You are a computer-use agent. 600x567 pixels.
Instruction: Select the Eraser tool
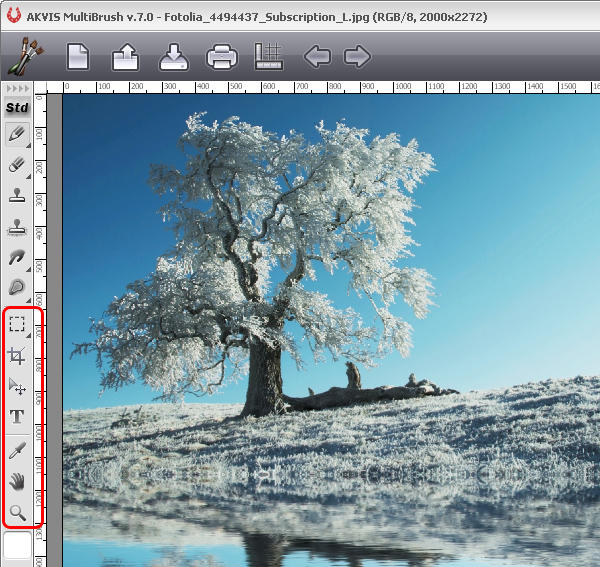pyautogui.click(x=17, y=165)
